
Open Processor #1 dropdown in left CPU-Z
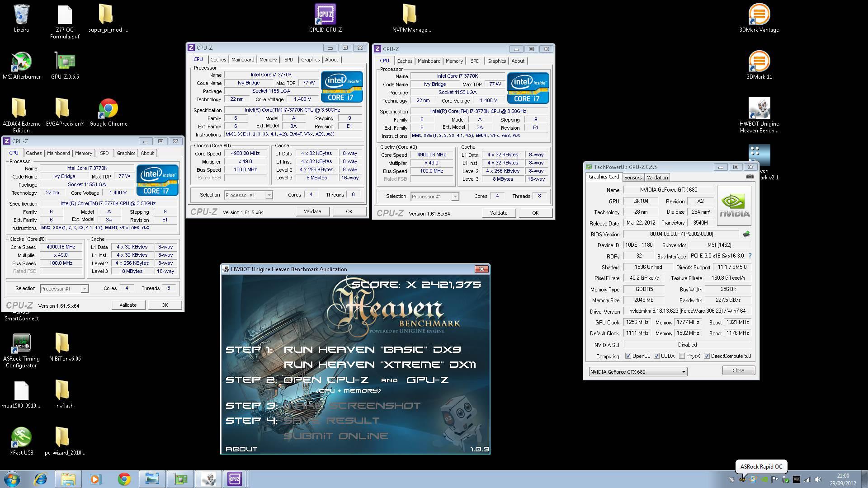click(64, 289)
